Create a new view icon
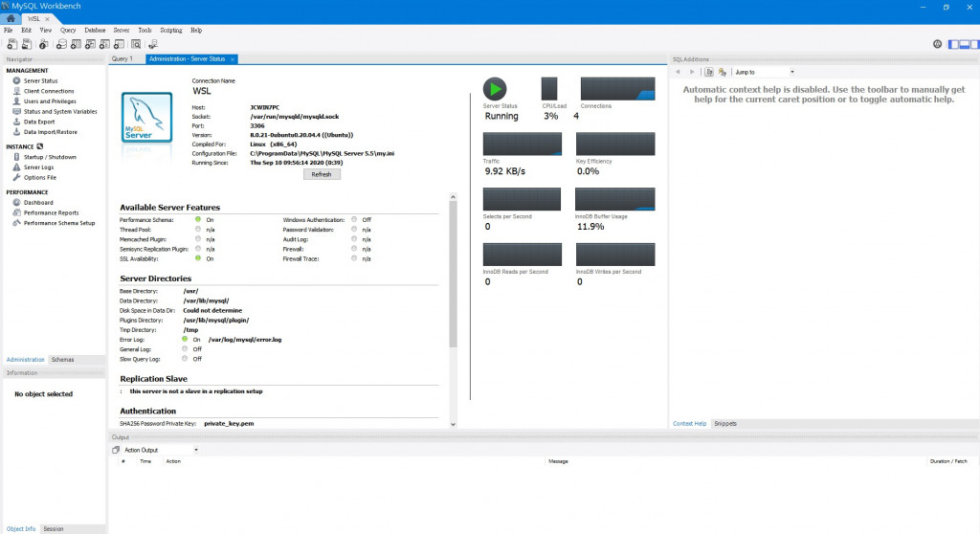The width and height of the screenshot is (980, 534). coord(90,44)
